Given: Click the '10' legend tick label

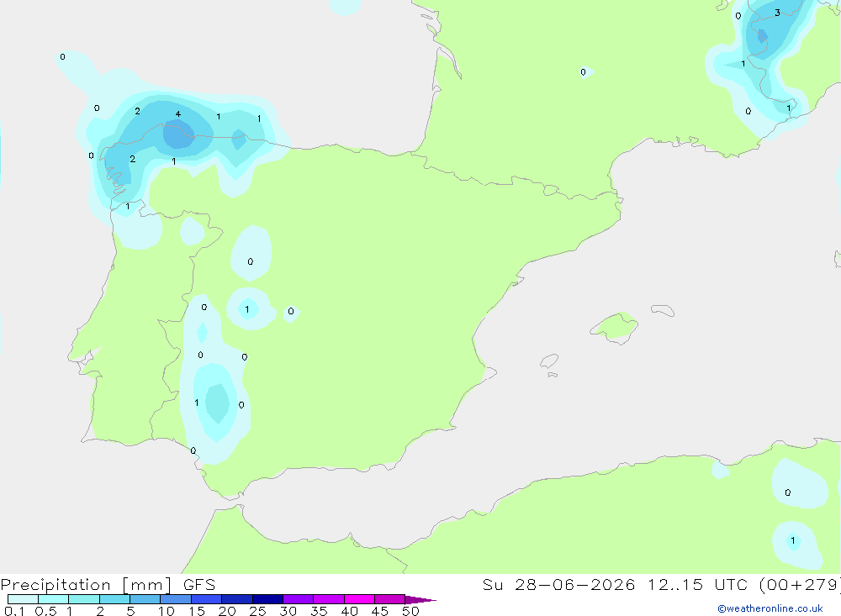Looking at the screenshot, I should coord(166,611).
